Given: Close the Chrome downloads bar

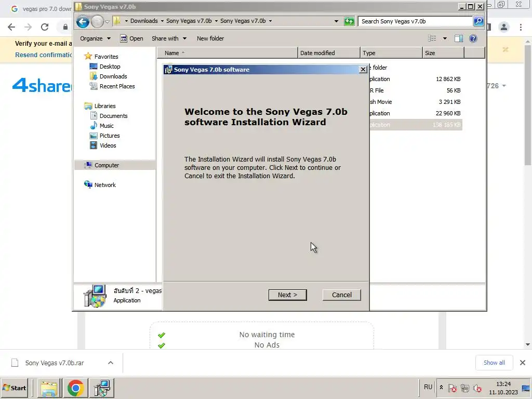Looking at the screenshot, I should pyautogui.click(x=523, y=363).
